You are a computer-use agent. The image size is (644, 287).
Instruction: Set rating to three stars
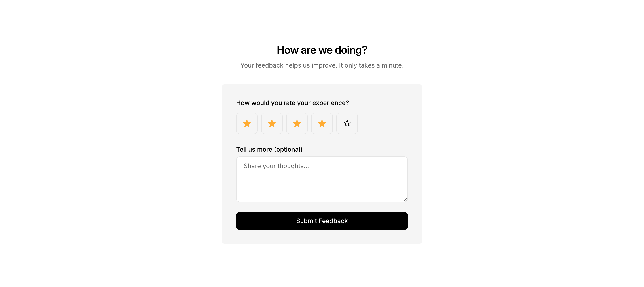tap(297, 123)
